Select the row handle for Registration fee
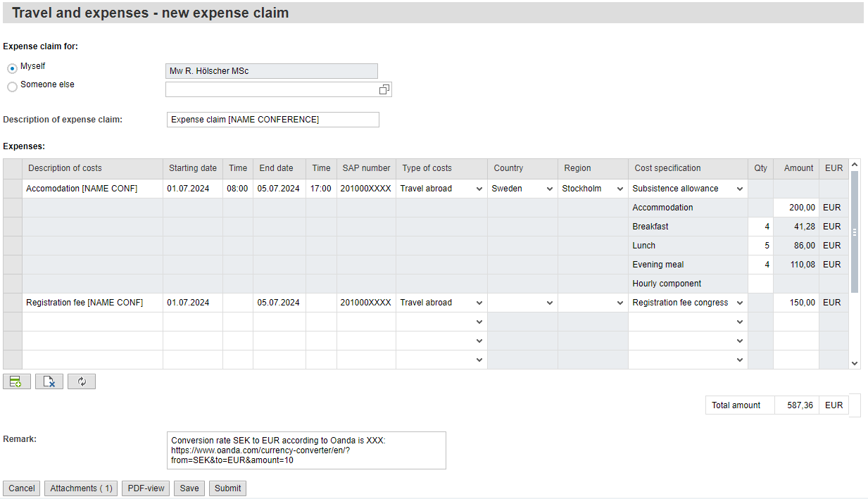Screen dimensions: 868x499 click(13, 303)
